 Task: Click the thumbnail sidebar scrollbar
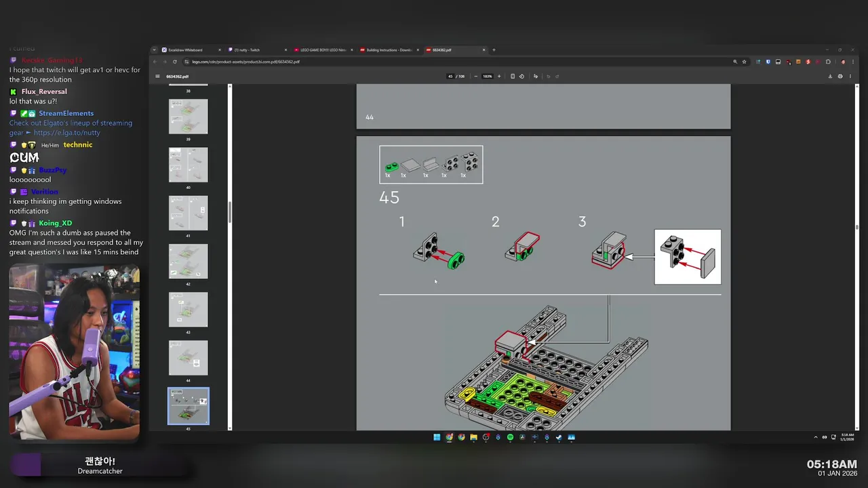(230, 211)
